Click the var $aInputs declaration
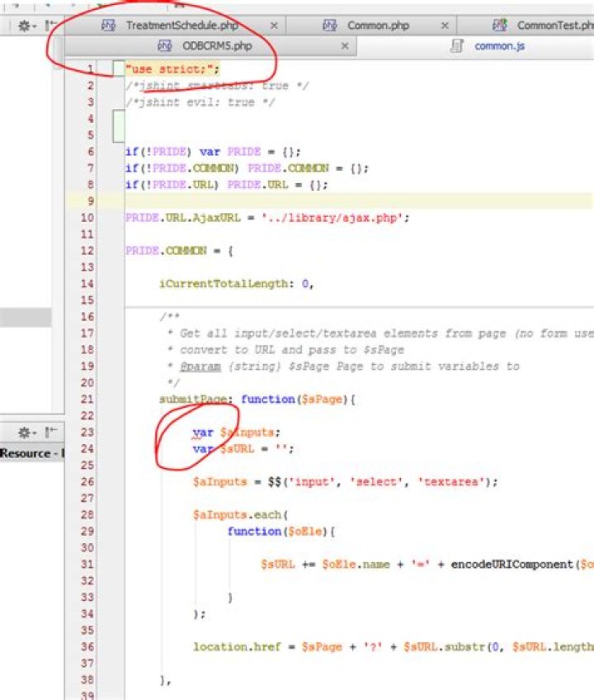This screenshot has height=700, width=594. (x=236, y=433)
